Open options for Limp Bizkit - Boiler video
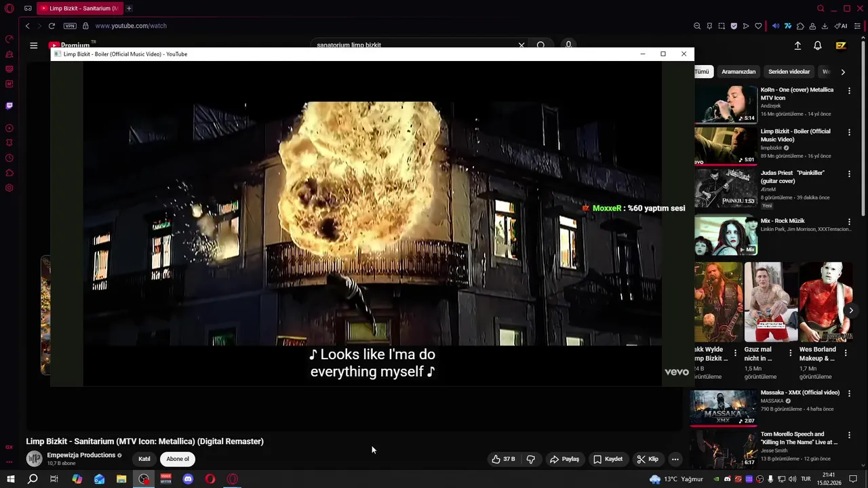 click(x=849, y=132)
